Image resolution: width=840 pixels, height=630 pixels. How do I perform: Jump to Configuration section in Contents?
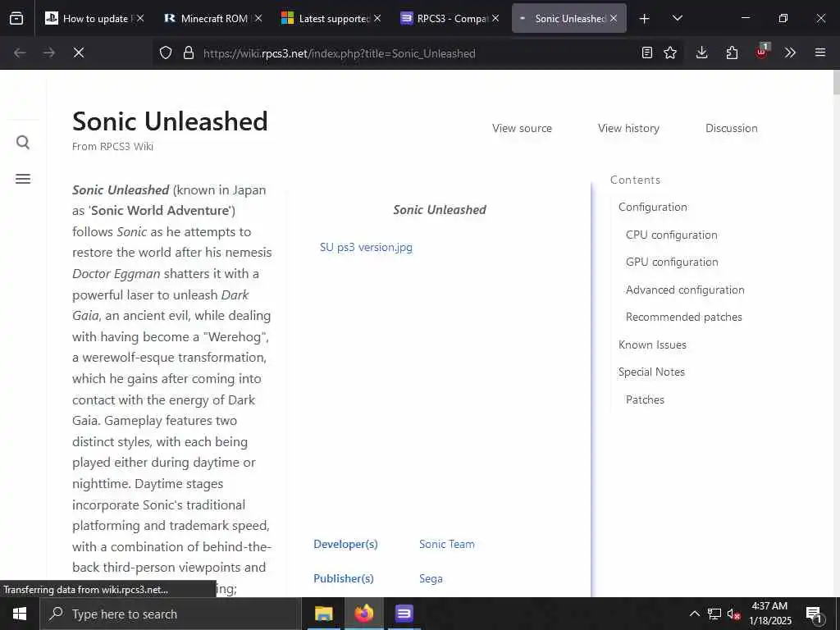click(x=652, y=207)
